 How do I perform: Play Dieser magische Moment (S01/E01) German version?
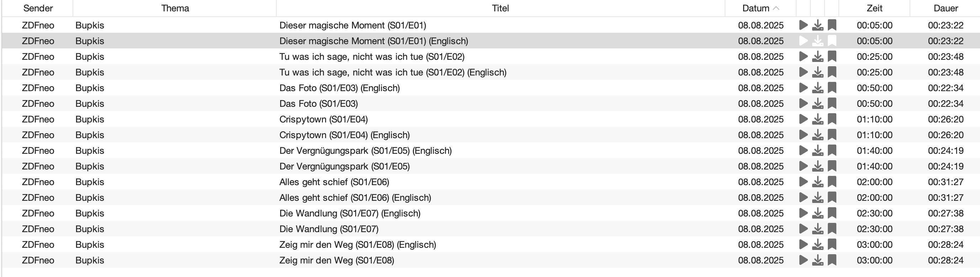click(x=803, y=25)
